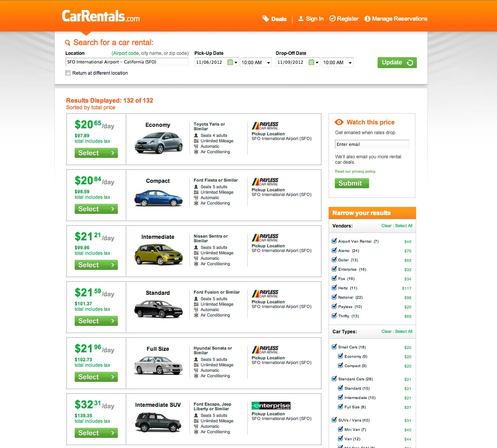The height and width of the screenshot is (448, 497).
Task: Click the Enter email field
Action: click(x=372, y=144)
